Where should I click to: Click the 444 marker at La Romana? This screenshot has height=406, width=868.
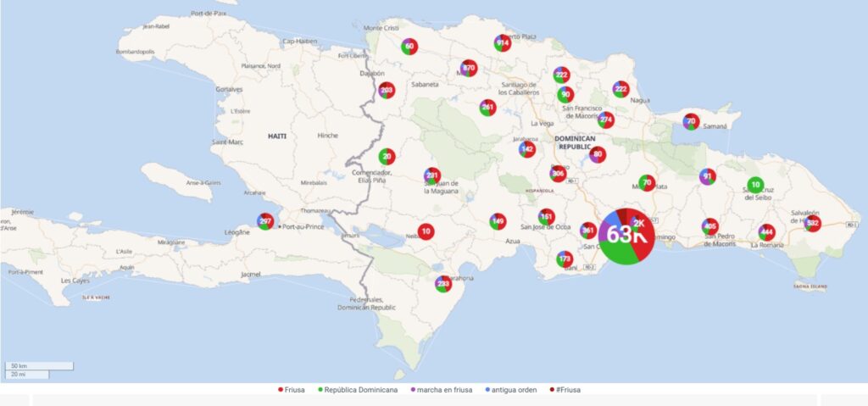point(766,232)
